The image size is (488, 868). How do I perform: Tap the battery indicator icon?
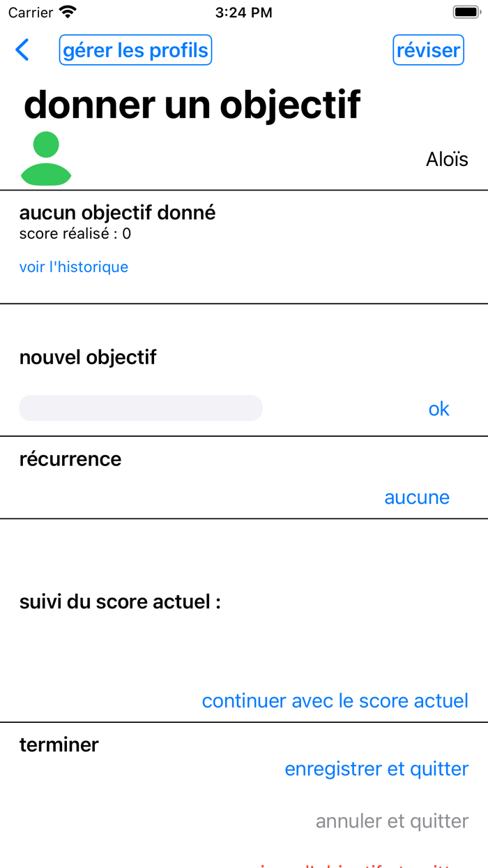466,12
